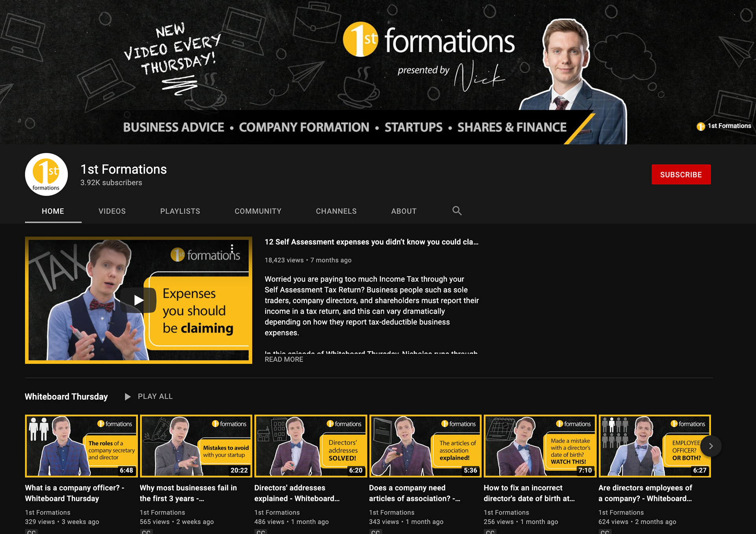Open 'Directors' addresses SOLVED!' thumbnail

tap(311, 446)
